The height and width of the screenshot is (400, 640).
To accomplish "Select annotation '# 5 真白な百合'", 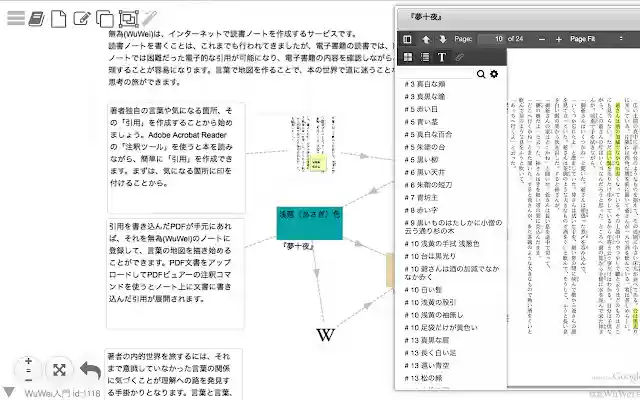I will [x=428, y=135].
